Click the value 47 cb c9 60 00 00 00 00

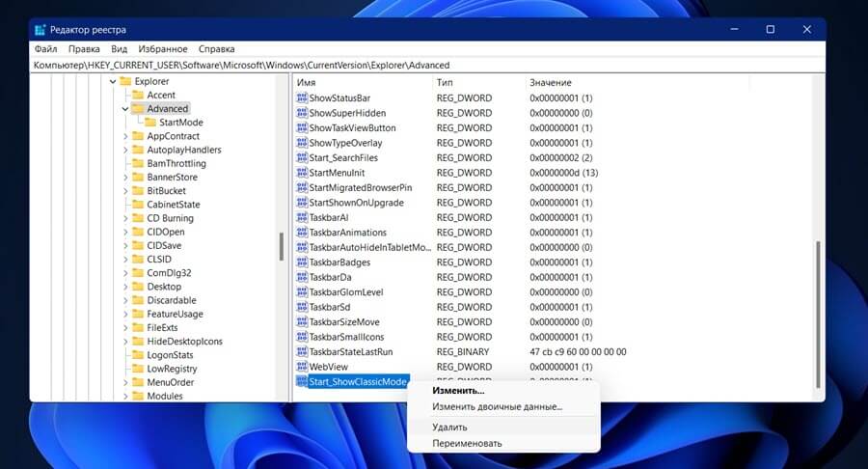(x=578, y=352)
